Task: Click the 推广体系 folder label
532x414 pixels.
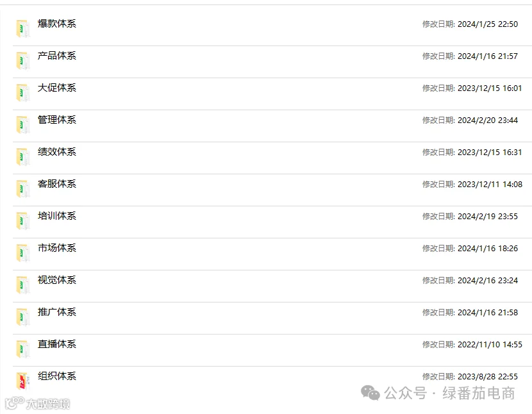Action: 56,312
